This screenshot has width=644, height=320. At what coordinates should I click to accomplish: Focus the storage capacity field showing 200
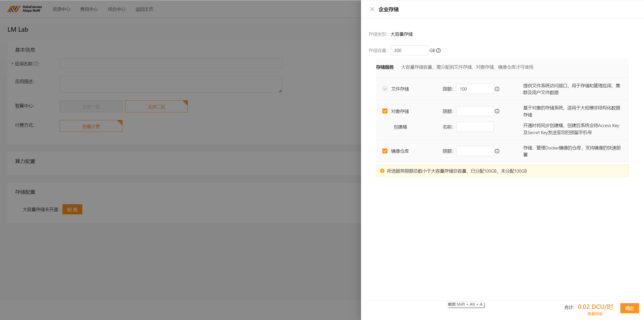click(409, 51)
